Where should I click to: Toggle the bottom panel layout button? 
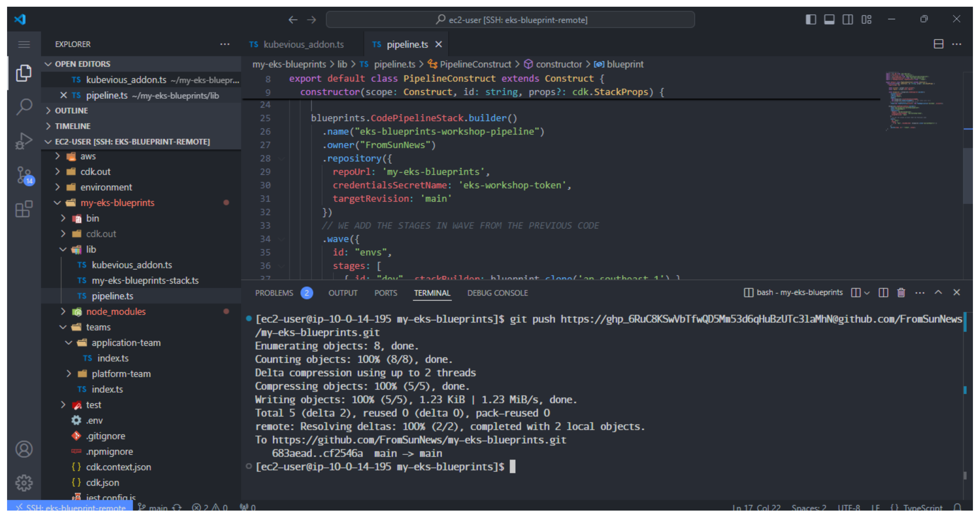[829, 19]
